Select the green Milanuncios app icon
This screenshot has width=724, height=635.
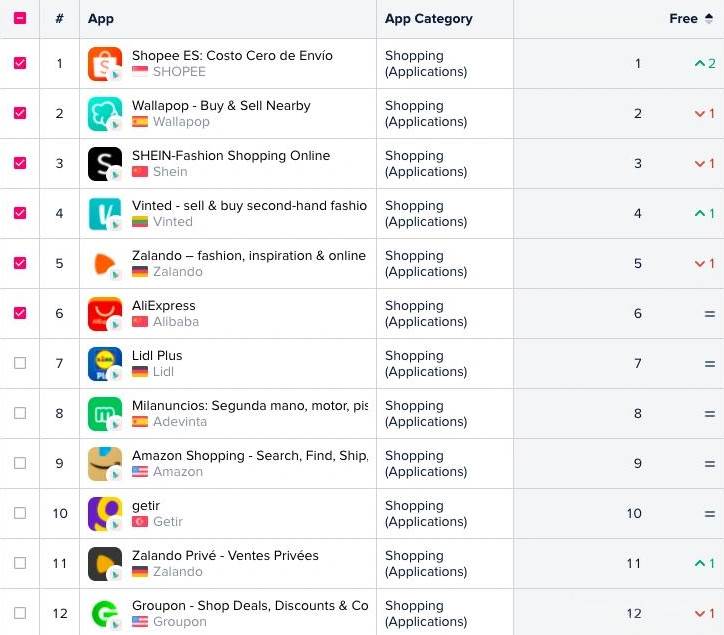[105, 414]
